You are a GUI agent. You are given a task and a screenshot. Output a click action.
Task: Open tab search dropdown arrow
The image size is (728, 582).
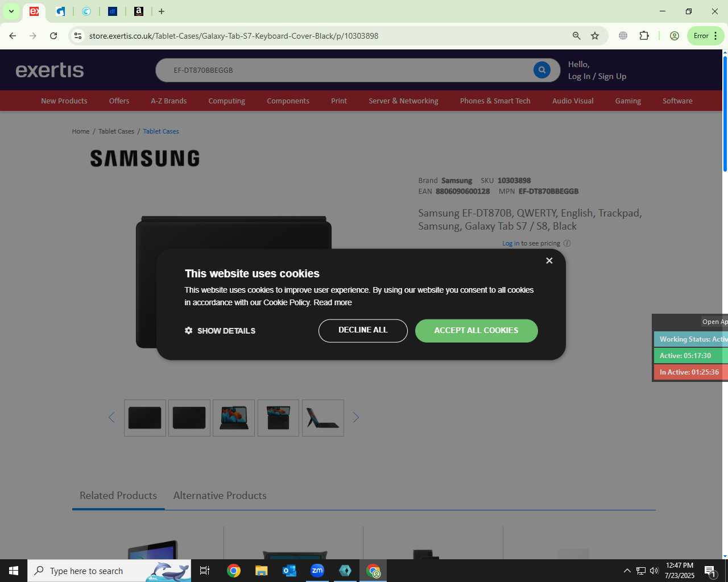pos(11,11)
